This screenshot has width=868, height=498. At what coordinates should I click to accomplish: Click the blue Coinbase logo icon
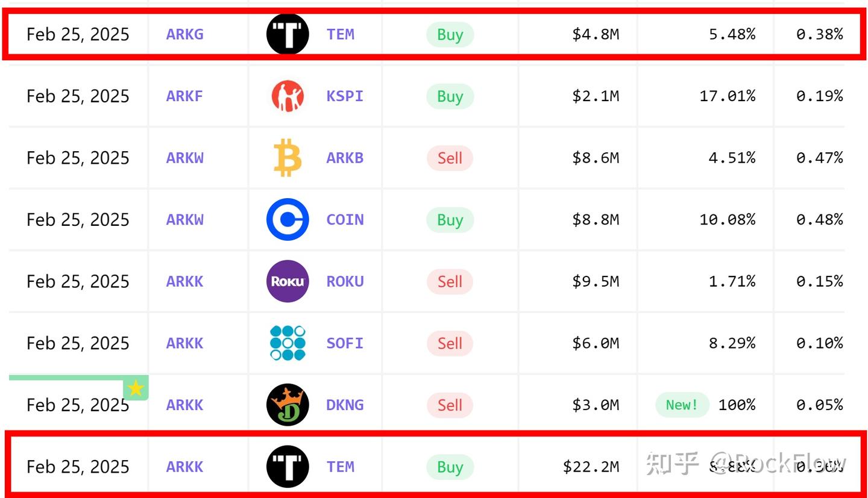point(288,220)
